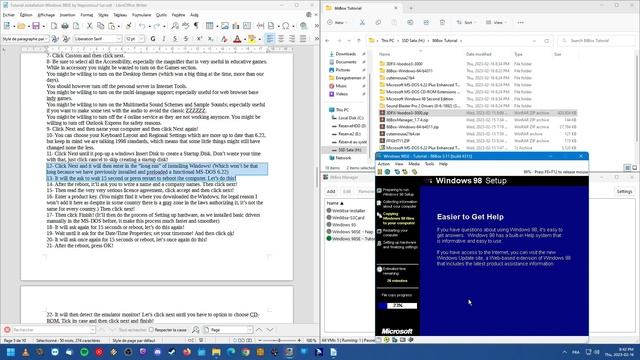640x360 pixels.
Task: Click the red font color icon
Action: point(237,39)
